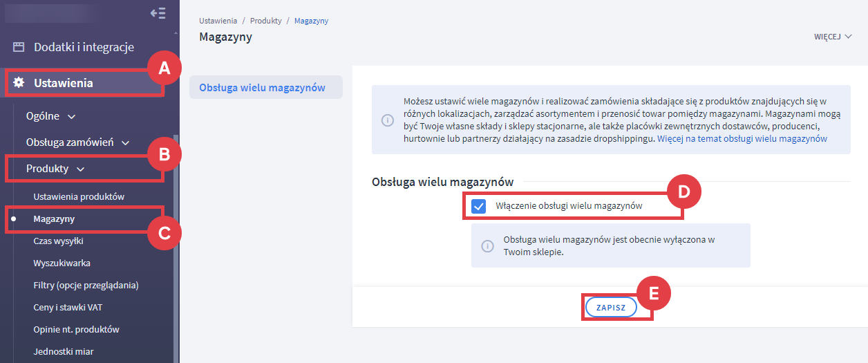This screenshot has height=363, width=868.
Task: Collapse the sidebar using the arrow icon
Action: [158, 13]
